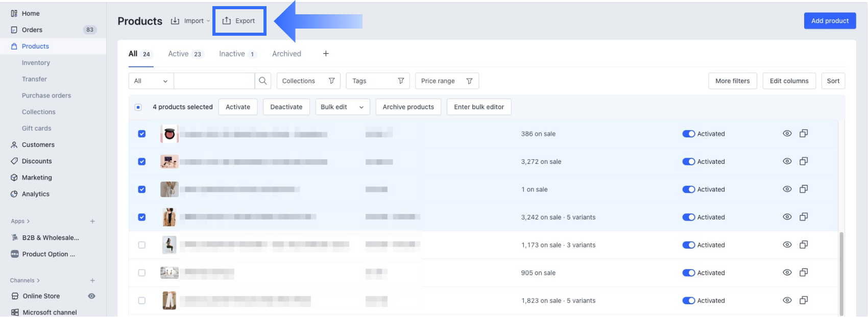Switch to the Archived tab
The image size is (868, 317).
click(x=286, y=54)
